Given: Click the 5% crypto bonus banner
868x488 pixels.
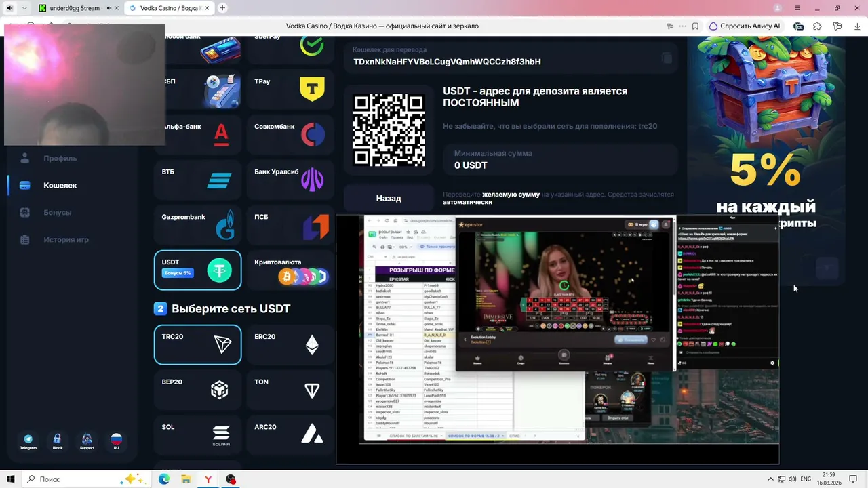Looking at the screenshot, I should 766,132.
